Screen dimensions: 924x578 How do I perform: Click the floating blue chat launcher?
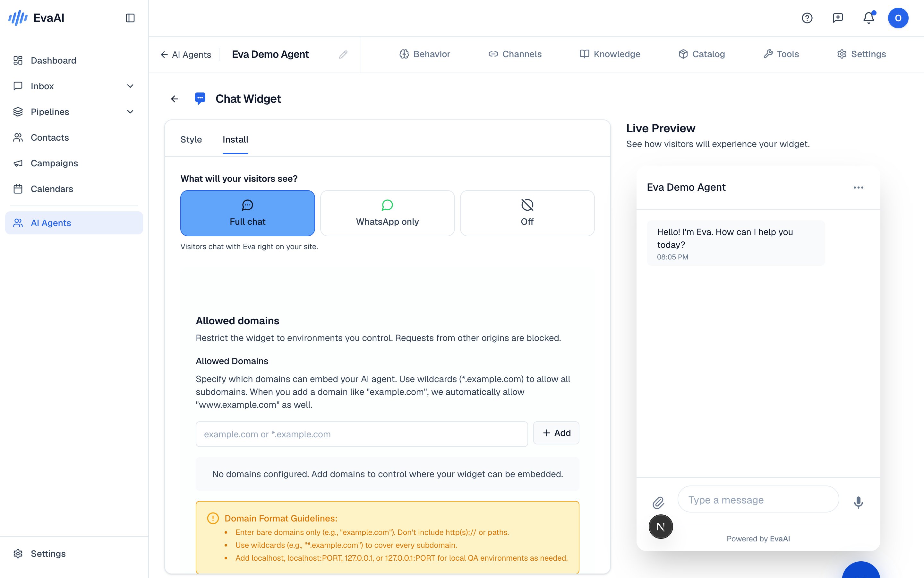(x=861, y=570)
